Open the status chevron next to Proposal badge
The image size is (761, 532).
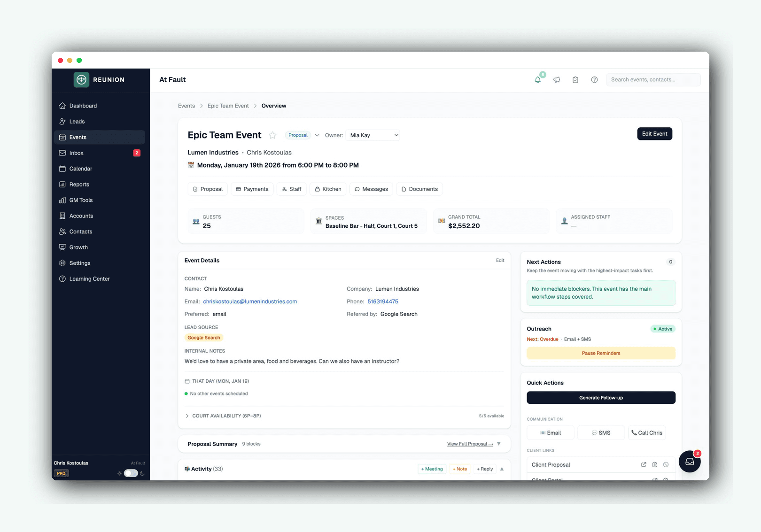point(317,135)
